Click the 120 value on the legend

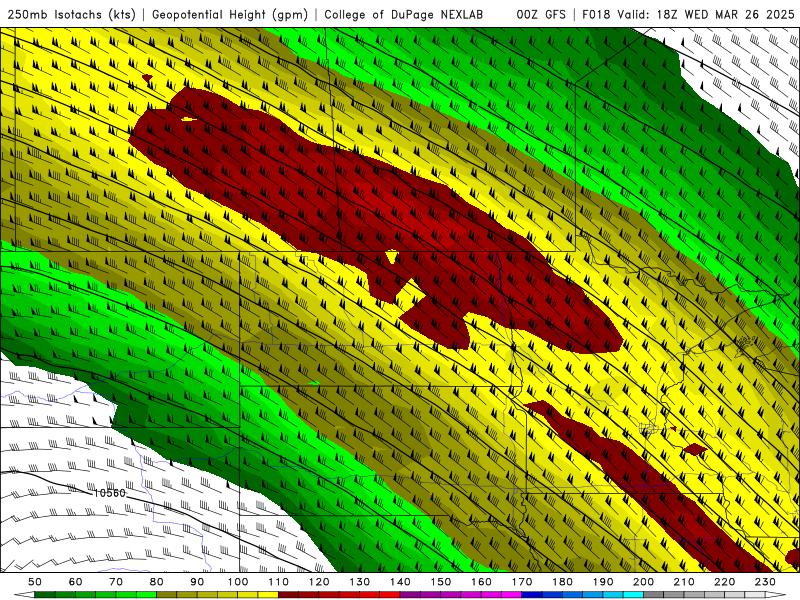coord(319,582)
